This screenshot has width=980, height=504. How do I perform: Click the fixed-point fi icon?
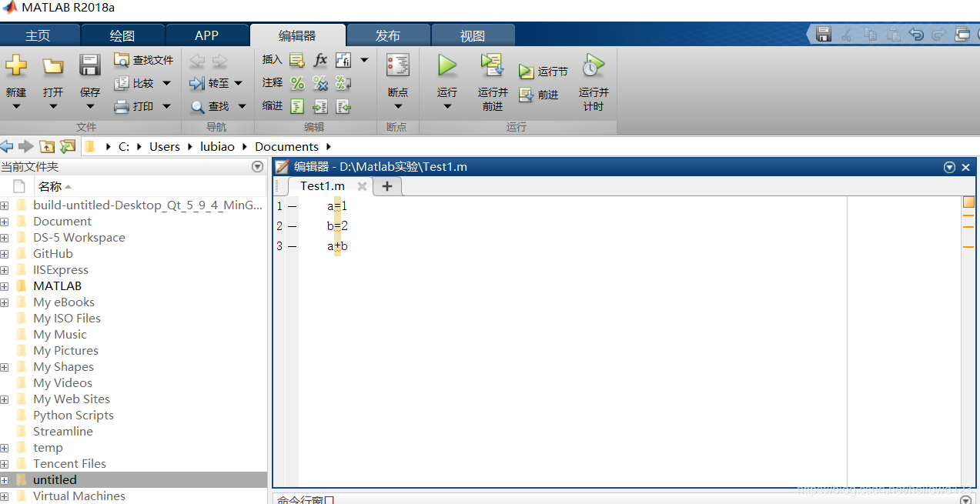tap(343, 60)
